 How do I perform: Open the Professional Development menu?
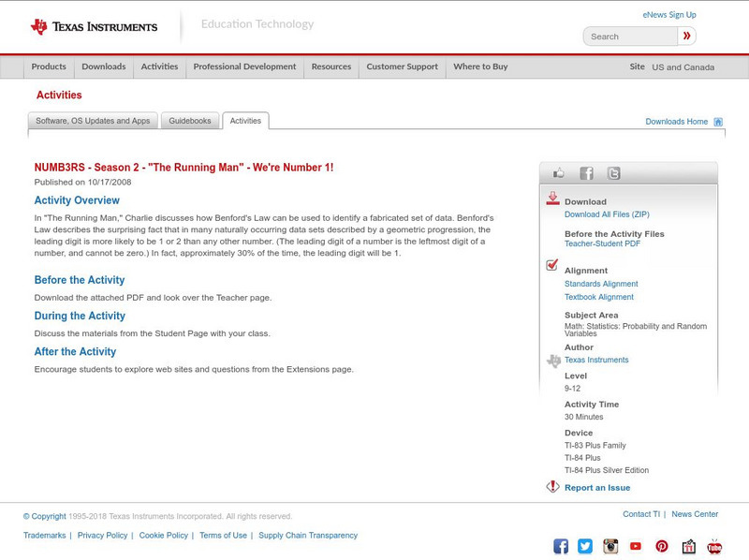(x=244, y=66)
